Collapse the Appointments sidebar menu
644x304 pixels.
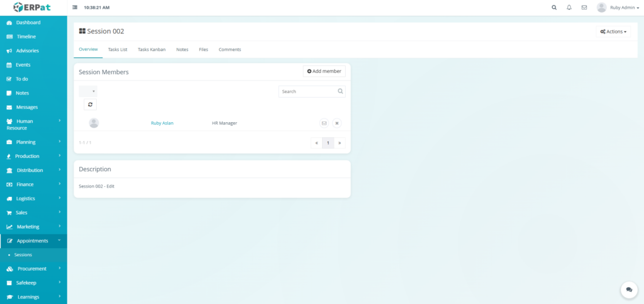click(33, 240)
